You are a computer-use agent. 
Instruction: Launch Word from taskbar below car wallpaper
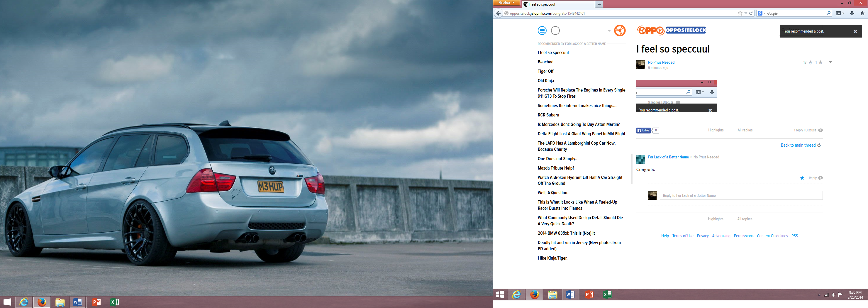point(77,302)
